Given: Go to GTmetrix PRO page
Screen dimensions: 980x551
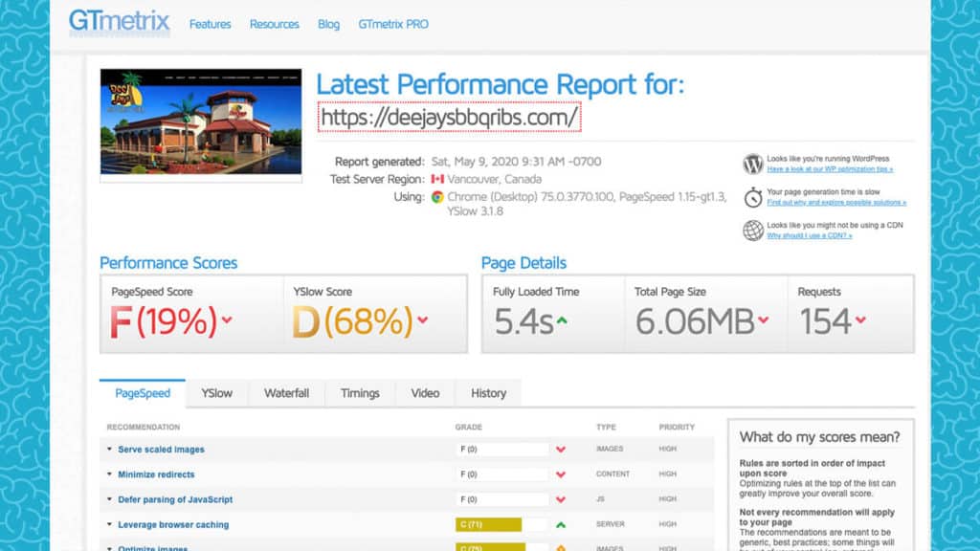Looking at the screenshot, I should tap(393, 24).
